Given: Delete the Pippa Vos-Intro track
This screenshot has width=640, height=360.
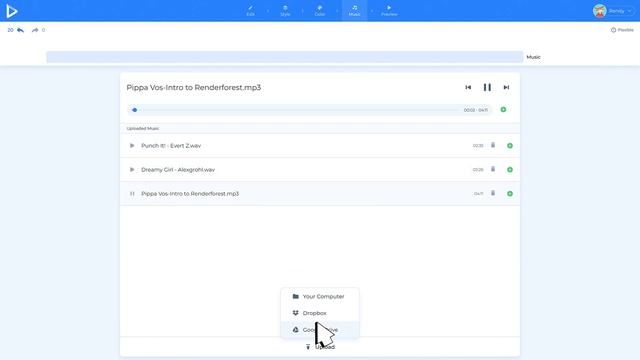Looking at the screenshot, I should 493,193.
